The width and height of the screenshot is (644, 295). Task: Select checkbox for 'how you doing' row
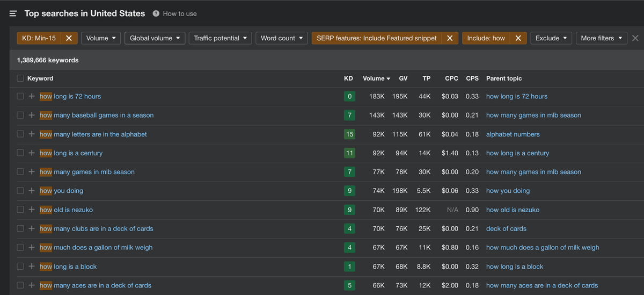point(20,191)
